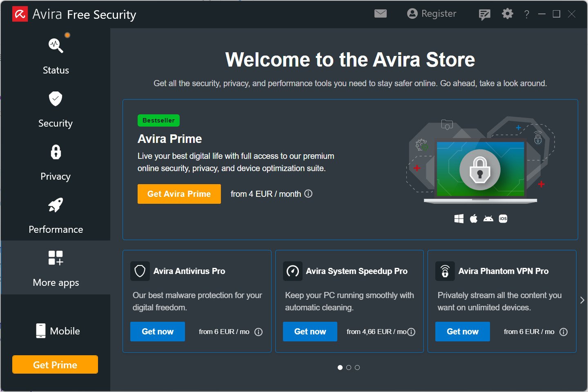Viewport: 588px width, 392px height.
Task: Select the third carousel page dot
Action: 357,367
